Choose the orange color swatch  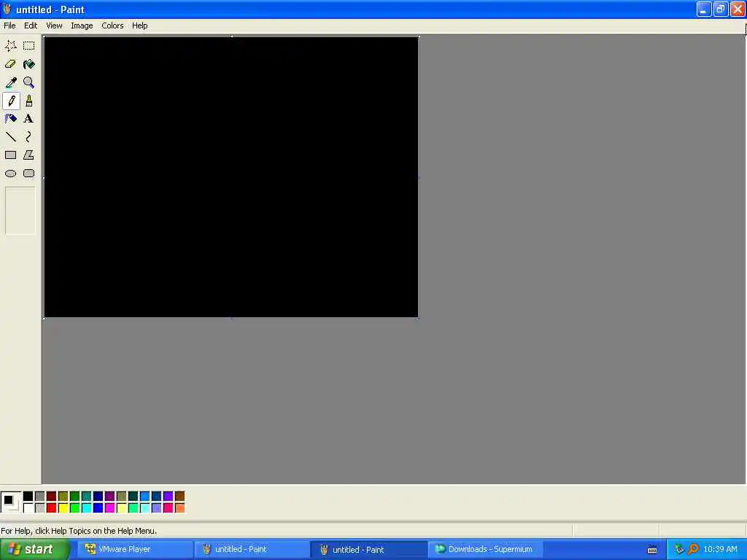pyautogui.click(x=179, y=508)
